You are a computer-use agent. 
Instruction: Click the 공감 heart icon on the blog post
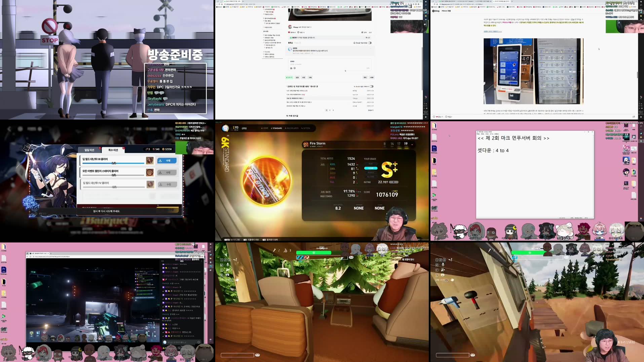tap(434, 117)
